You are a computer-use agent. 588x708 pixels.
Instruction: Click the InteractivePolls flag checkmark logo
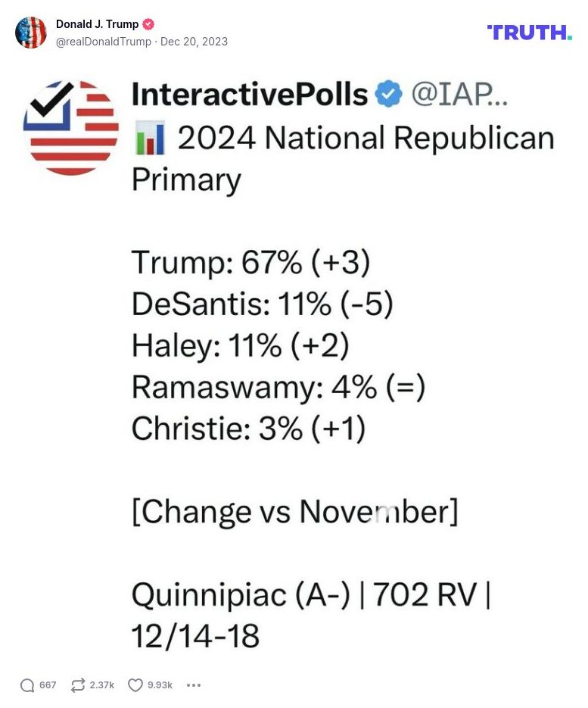pos(71,127)
